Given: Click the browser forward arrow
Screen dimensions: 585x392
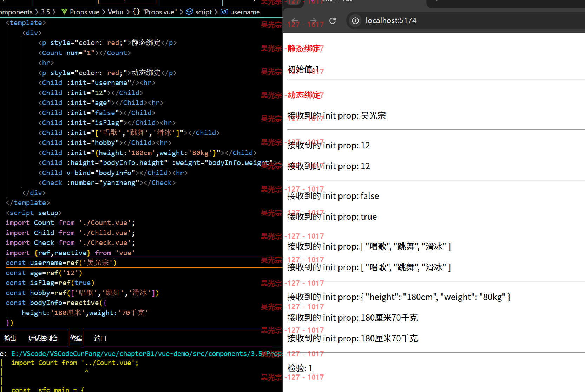Looking at the screenshot, I should click(x=314, y=21).
